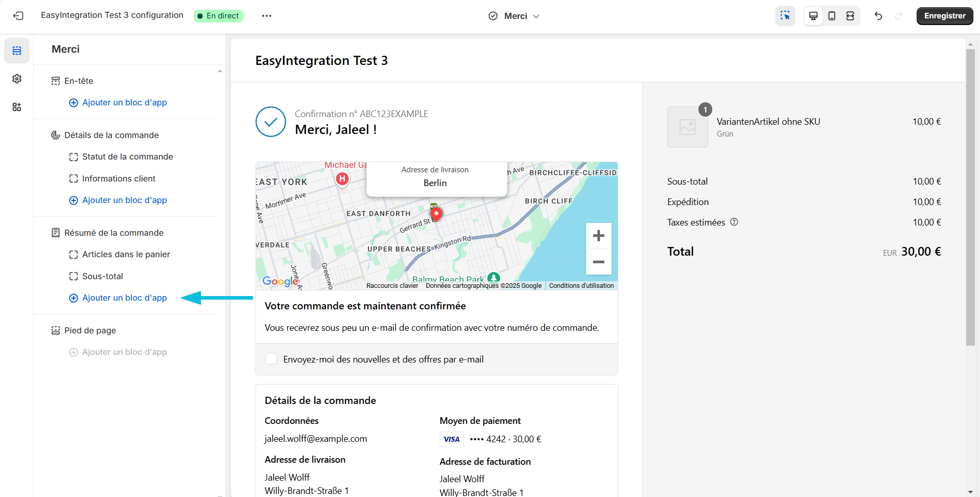Click the order confirmation checkmark circle
This screenshot has height=497, width=980.
point(271,122)
